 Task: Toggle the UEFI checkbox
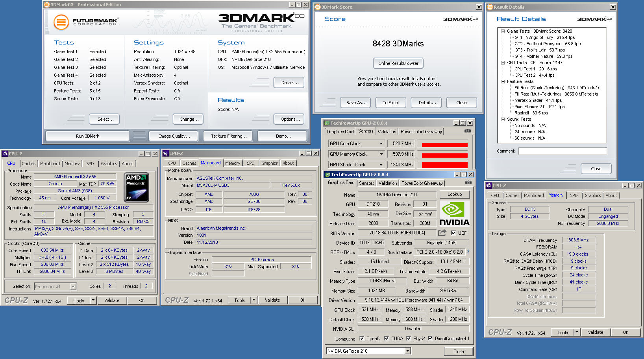point(453,233)
